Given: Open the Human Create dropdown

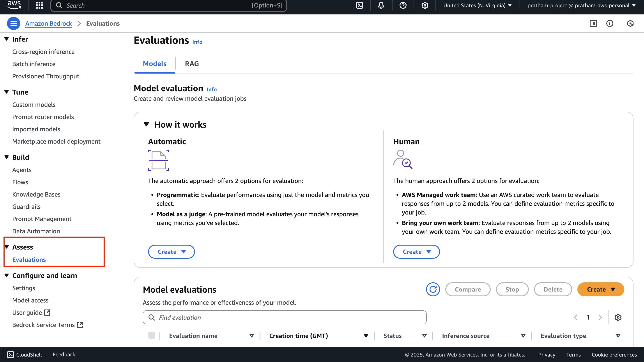Looking at the screenshot, I should (x=416, y=251).
